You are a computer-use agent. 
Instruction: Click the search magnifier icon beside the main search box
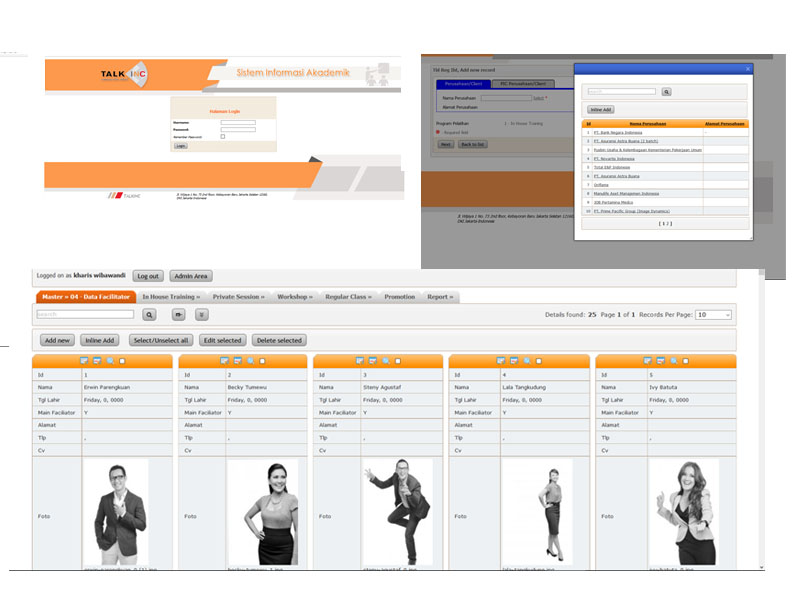(x=149, y=314)
